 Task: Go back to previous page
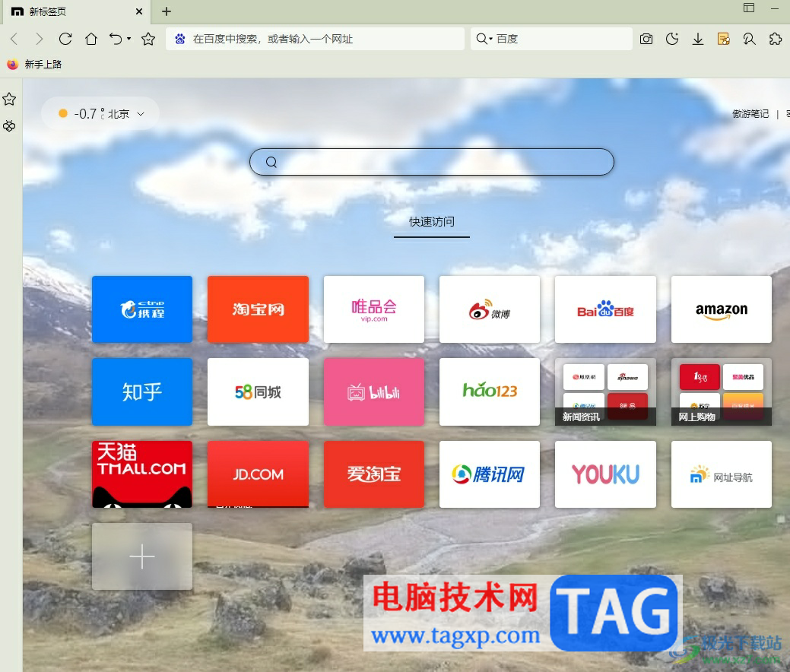pos(14,39)
